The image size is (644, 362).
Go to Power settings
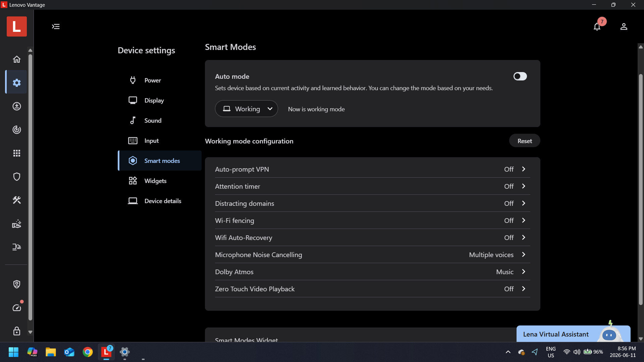pyautogui.click(x=160, y=80)
